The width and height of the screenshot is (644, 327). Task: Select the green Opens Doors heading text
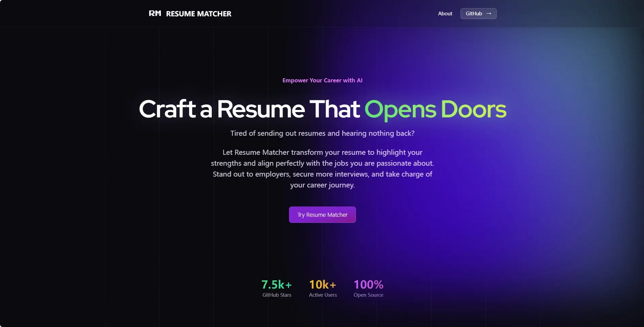point(435,109)
